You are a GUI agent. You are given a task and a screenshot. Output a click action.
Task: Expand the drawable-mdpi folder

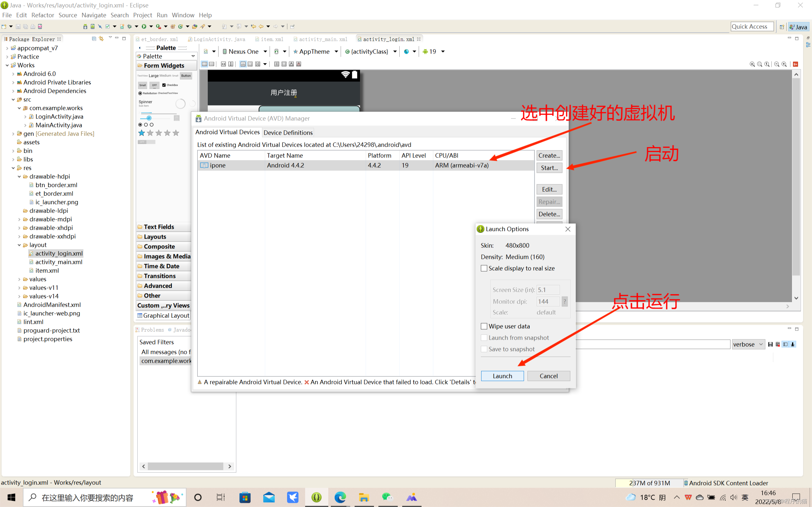[19, 219]
